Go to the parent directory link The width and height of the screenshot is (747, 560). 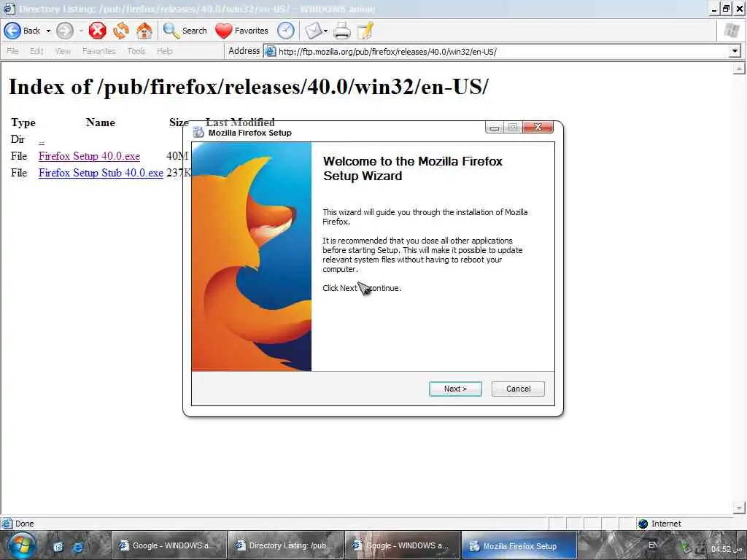pos(42,141)
